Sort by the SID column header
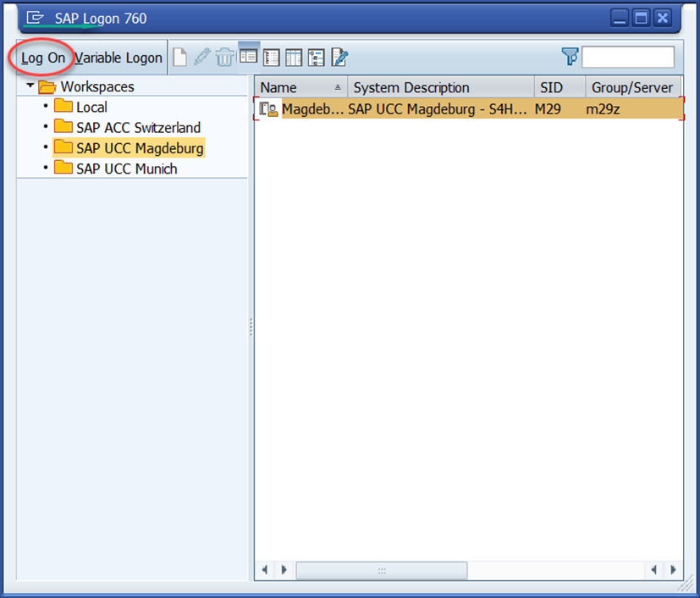The width and height of the screenshot is (700, 598). 559,87
